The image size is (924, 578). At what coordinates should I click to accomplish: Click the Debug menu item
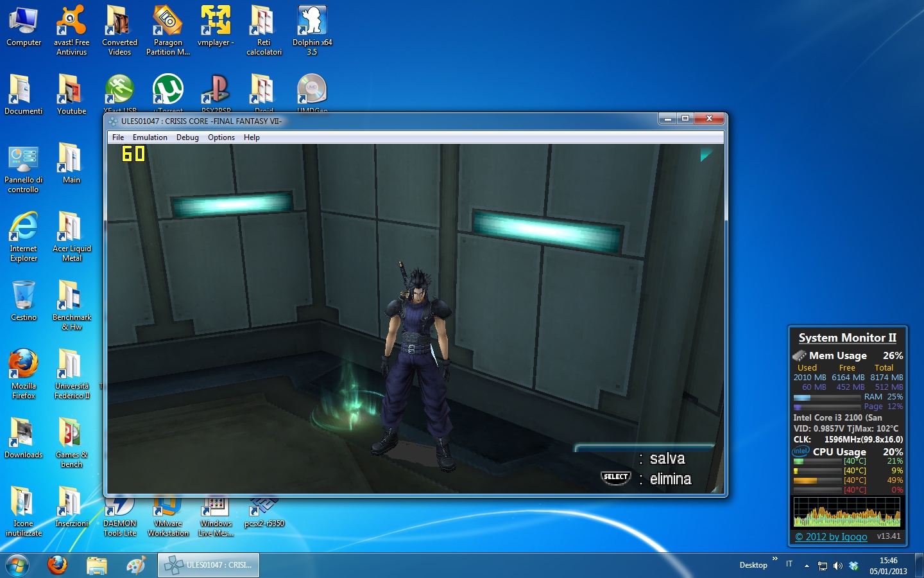click(x=187, y=137)
